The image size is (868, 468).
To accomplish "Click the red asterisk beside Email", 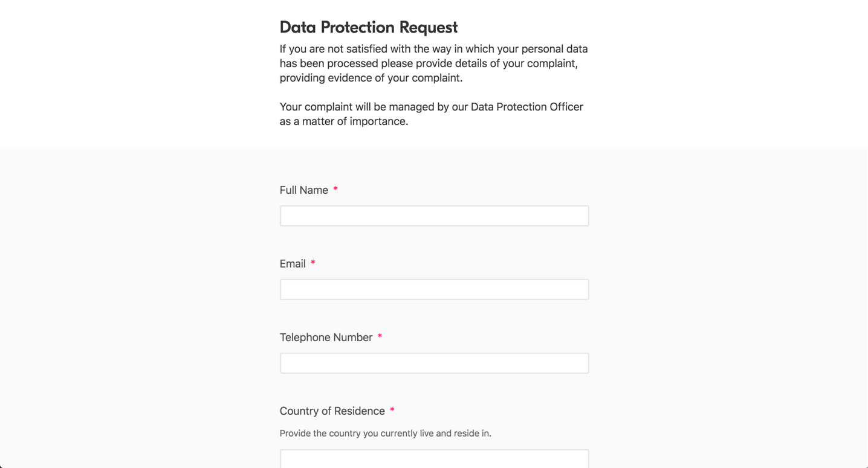I will (313, 263).
